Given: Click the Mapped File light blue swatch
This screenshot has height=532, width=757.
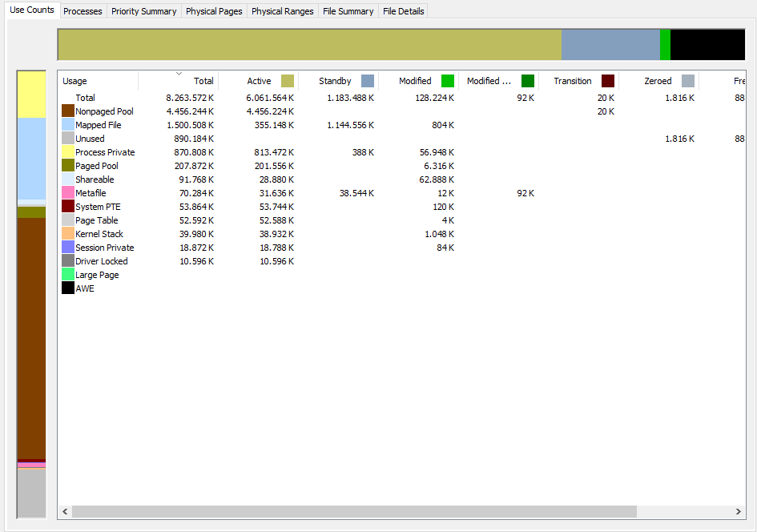Looking at the screenshot, I should pyautogui.click(x=68, y=124).
